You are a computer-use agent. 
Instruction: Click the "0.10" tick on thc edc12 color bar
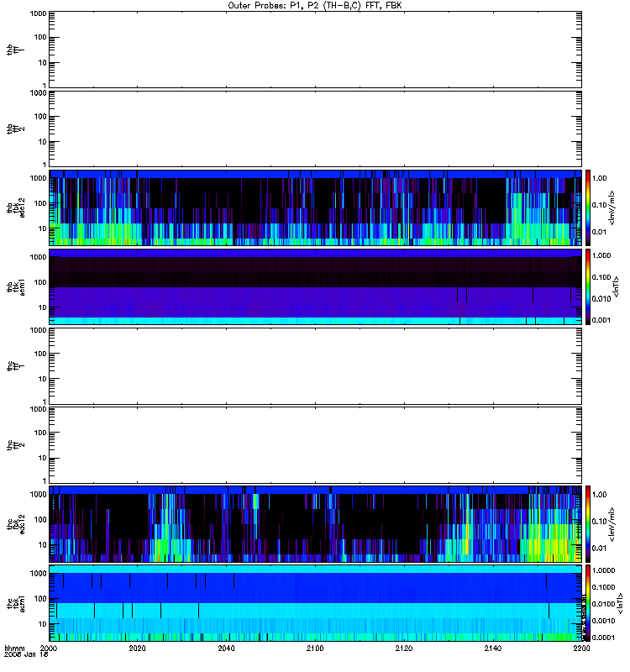click(600, 521)
